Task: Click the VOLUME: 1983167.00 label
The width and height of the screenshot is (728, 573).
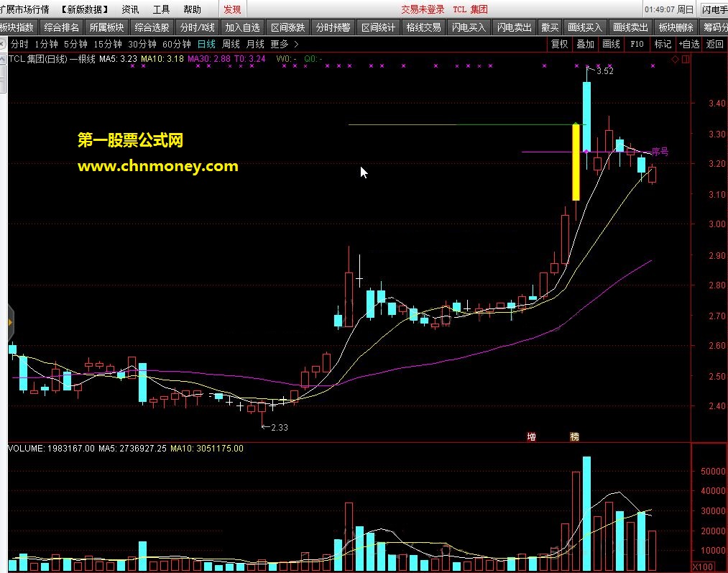Action: 51,449
